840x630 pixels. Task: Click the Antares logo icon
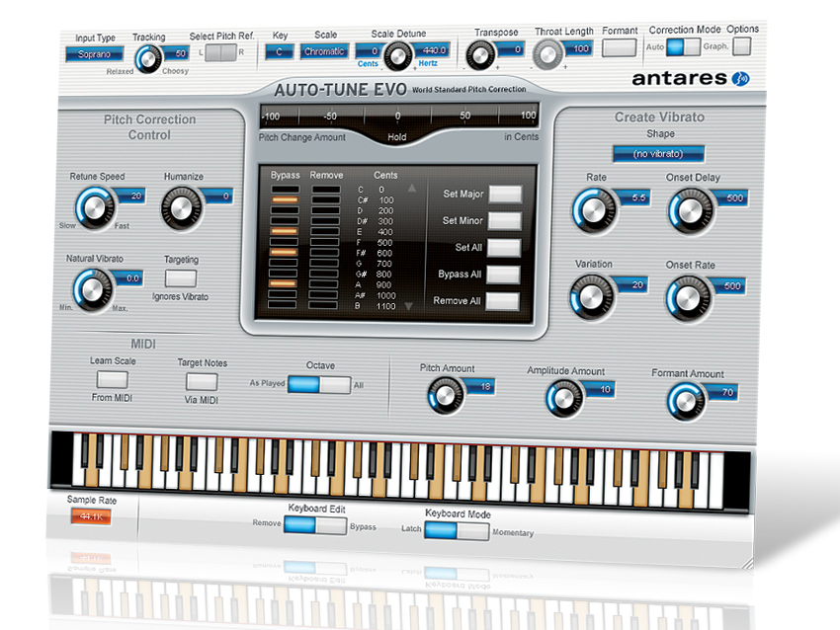741,79
